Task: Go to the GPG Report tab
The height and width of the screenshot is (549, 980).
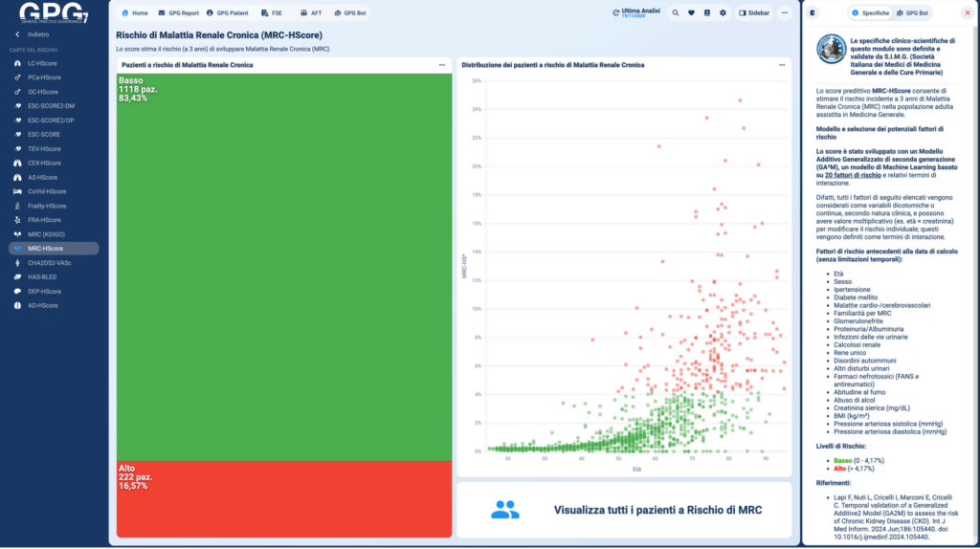Action: click(x=179, y=13)
